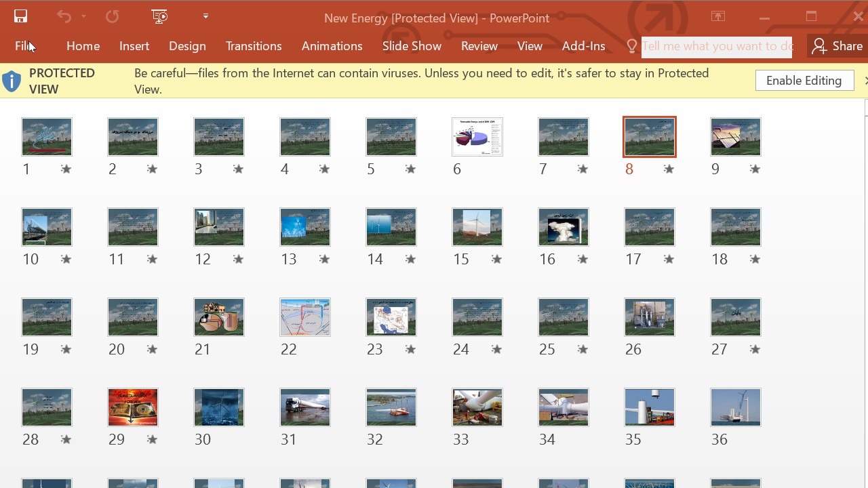Switch to the Home tab
This screenshot has width=868, height=488.
pos(83,46)
